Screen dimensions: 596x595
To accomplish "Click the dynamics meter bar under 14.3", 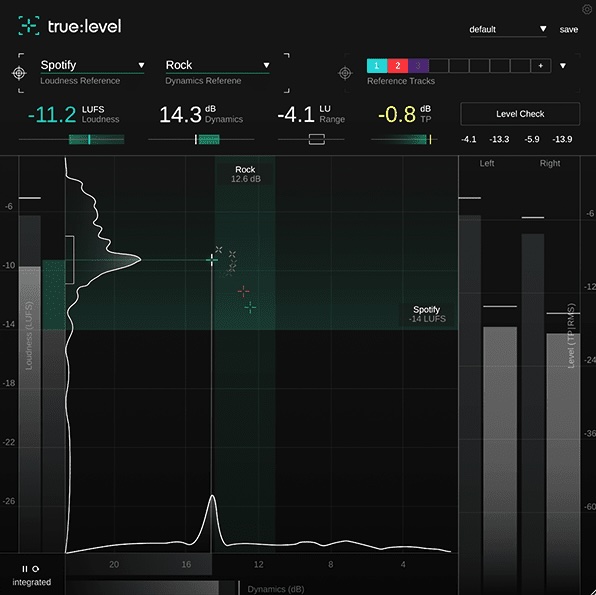I will tap(201, 140).
